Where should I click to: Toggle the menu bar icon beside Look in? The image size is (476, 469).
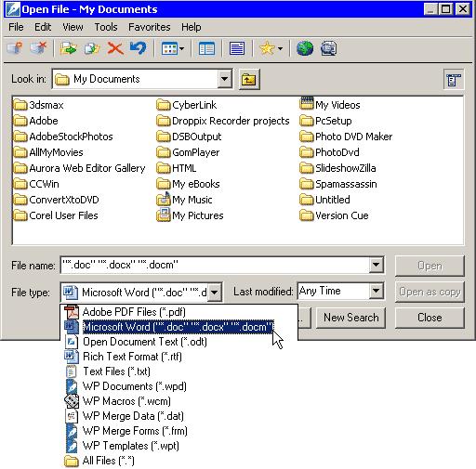point(454,80)
